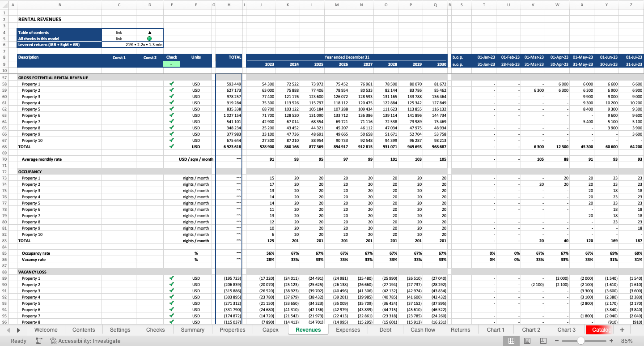The width and height of the screenshot is (644, 346).
Task: Click the OCCUPANCY section heading
Action: click(30, 171)
